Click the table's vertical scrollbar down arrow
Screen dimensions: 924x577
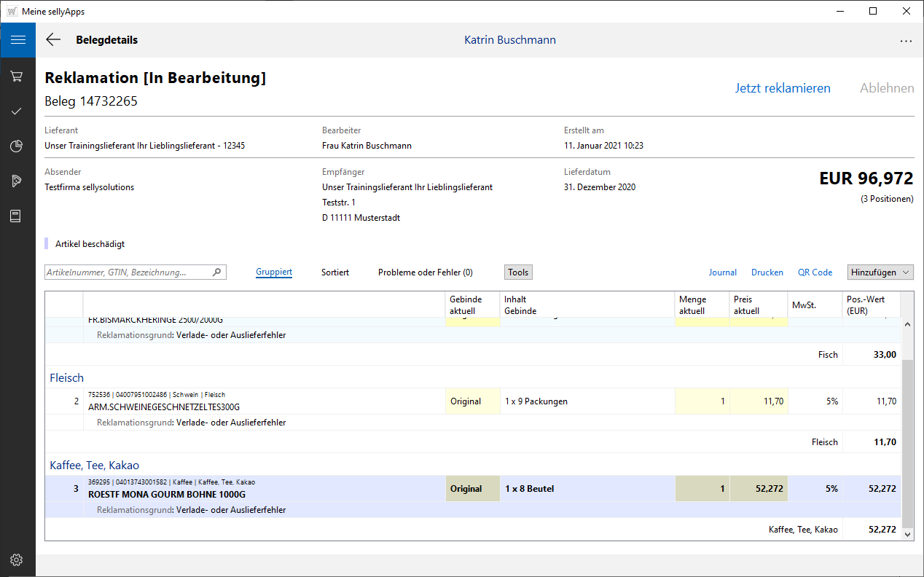click(x=907, y=534)
